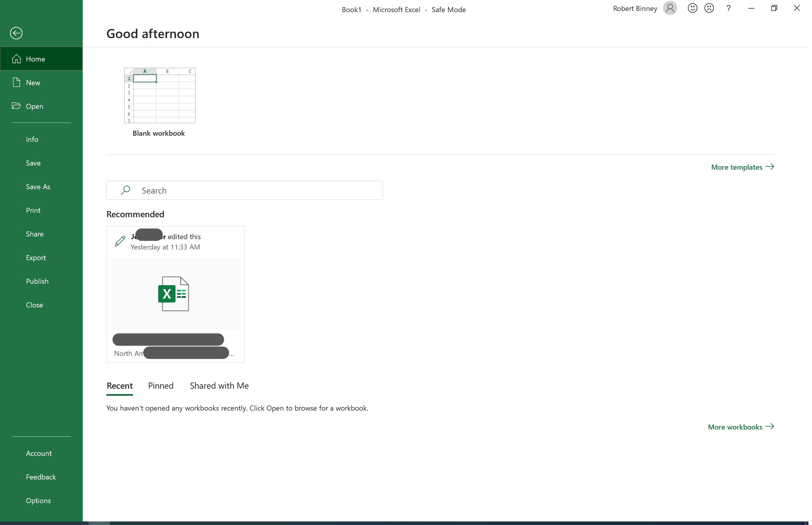Open Options at the sidebar bottom

38,500
